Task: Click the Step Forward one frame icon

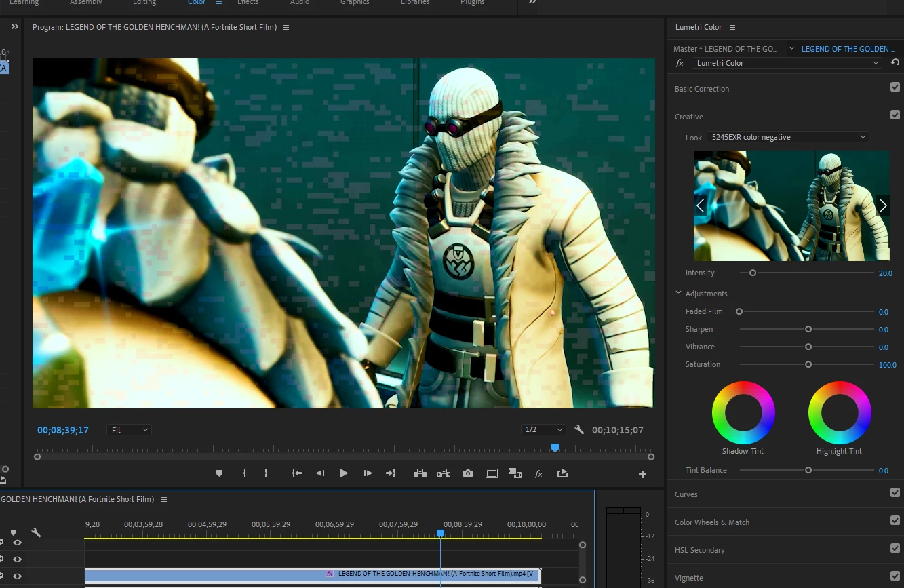Action: [x=368, y=473]
